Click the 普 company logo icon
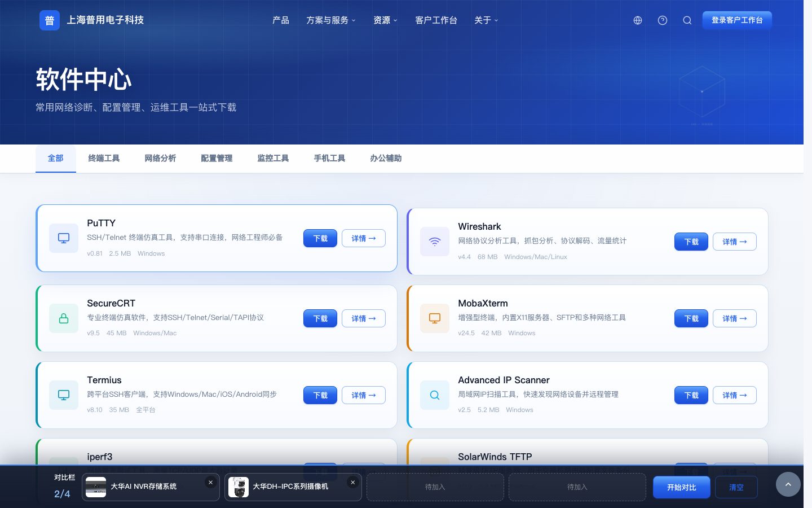Image resolution: width=812 pixels, height=508 pixels. click(50, 20)
